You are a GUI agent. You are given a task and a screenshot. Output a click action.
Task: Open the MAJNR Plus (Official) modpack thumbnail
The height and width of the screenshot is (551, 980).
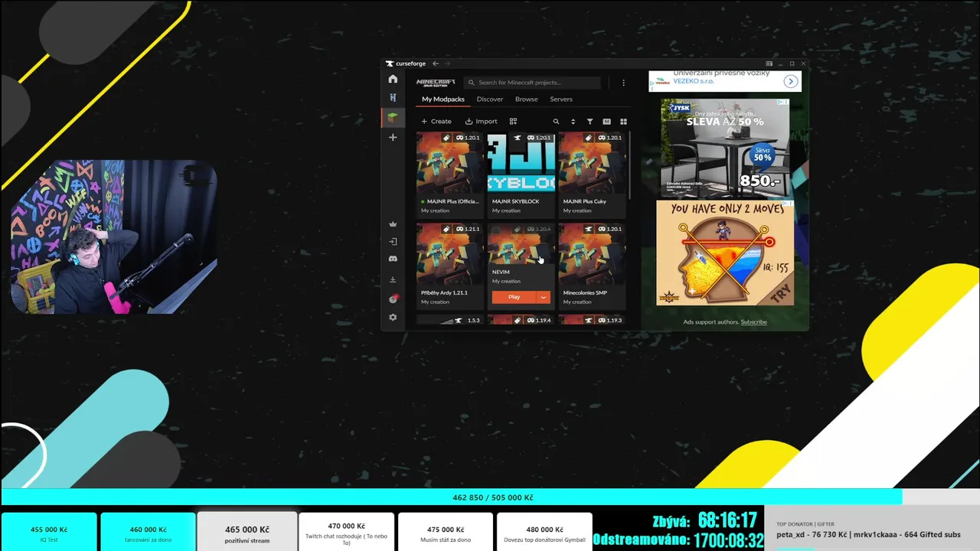click(449, 163)
